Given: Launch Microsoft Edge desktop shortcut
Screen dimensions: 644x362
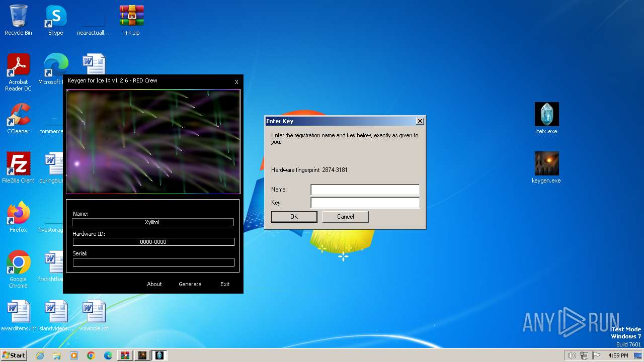Looking at the screenshot, I should click(x=53, y=69).
